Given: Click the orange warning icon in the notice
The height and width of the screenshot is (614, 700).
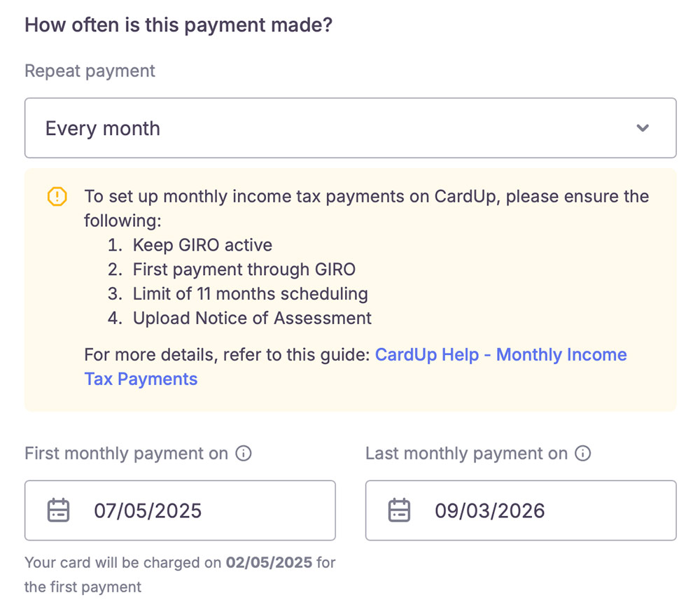Looking at the screenshot, I should 57,197.
